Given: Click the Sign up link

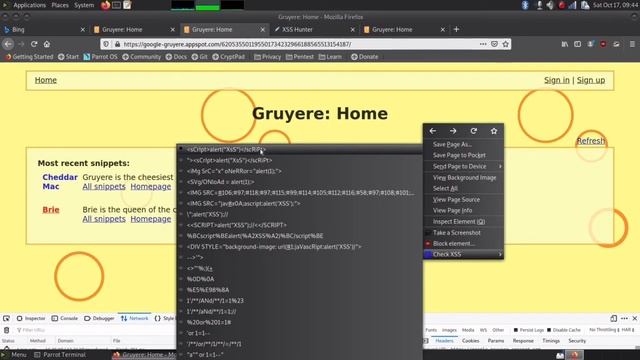Looking at the screenshot, I should coord(591,80).
